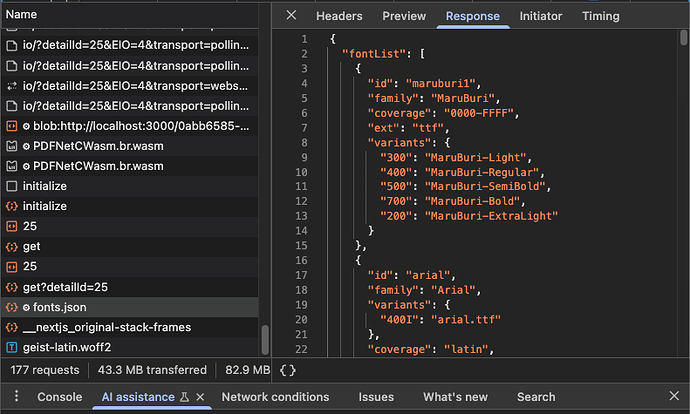Viewport: 690px width, 414px height.
Task: Select the first PDFNetCWasm.br.wasm request
Action: click(x=130, y=146)
